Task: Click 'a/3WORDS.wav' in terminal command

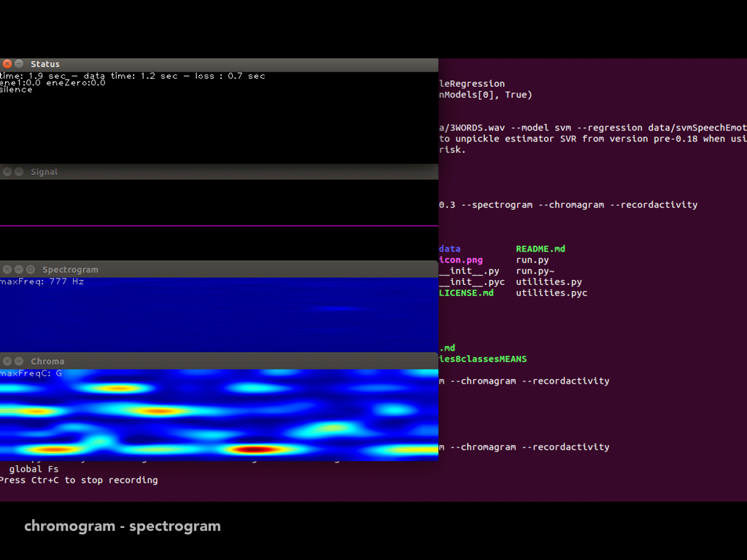Action: pyautogui.click(x=472, y=128)
